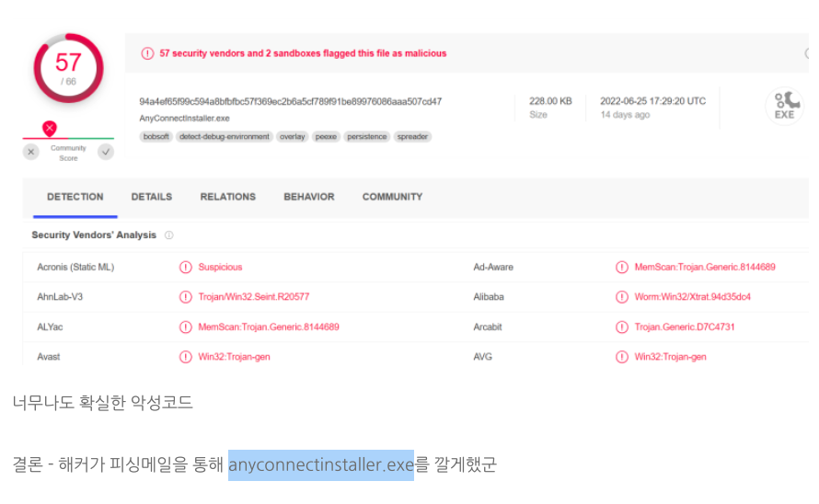Click the detect-debug-environment tag

tap(225, 137)
